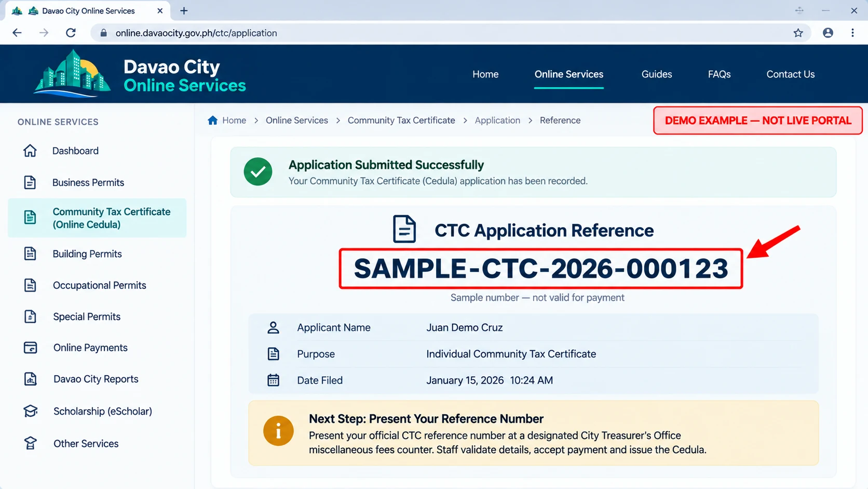Reload the page with the refresh icon
Image resolution: width=868 pixels, height=489 pixels.
click(x=71, y=33)
